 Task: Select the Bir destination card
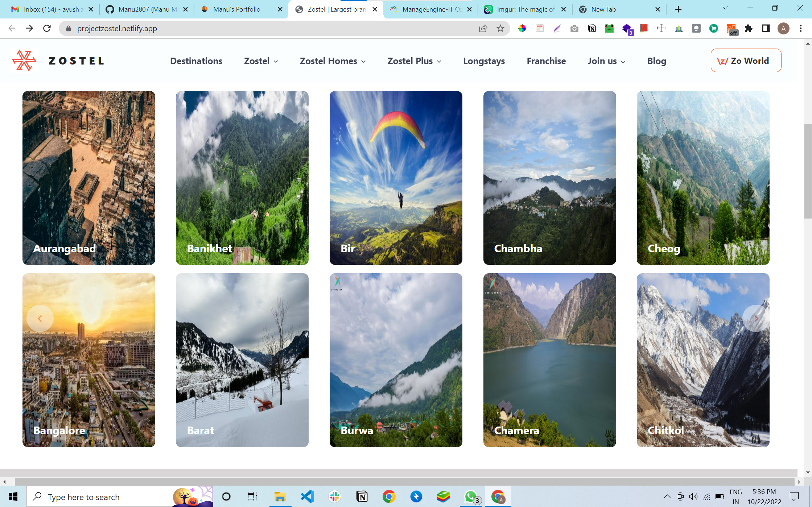396,178
